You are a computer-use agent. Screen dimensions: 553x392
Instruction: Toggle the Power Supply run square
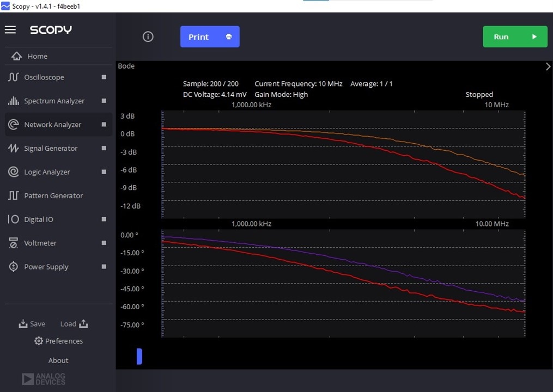(x=104, y=267)
